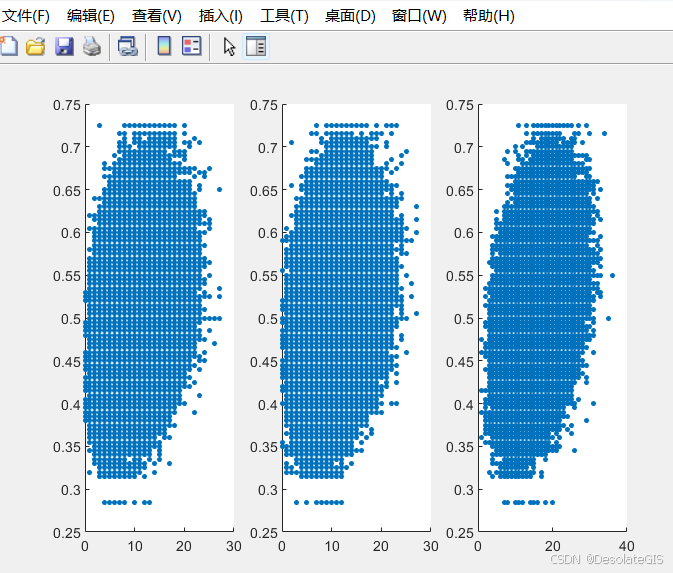Insert a colorbar using toolbar icon
This screenshot has width=673, height=573.
(x=164, y=46)
